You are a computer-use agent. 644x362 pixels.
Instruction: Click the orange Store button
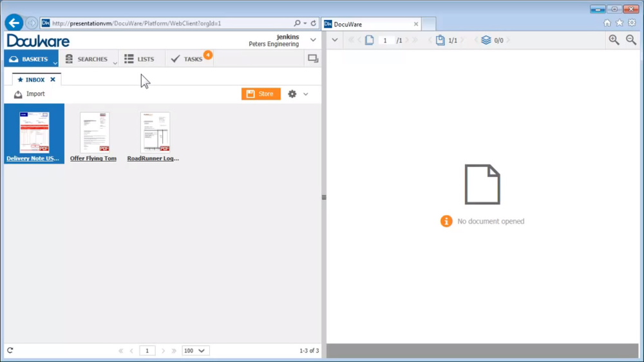tap(261, 94)
